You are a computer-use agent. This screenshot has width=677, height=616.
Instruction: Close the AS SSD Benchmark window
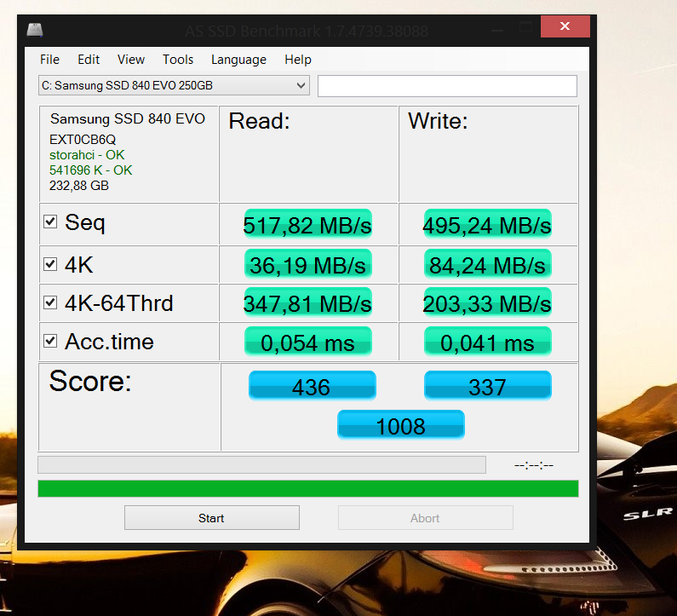pos(565,28)
